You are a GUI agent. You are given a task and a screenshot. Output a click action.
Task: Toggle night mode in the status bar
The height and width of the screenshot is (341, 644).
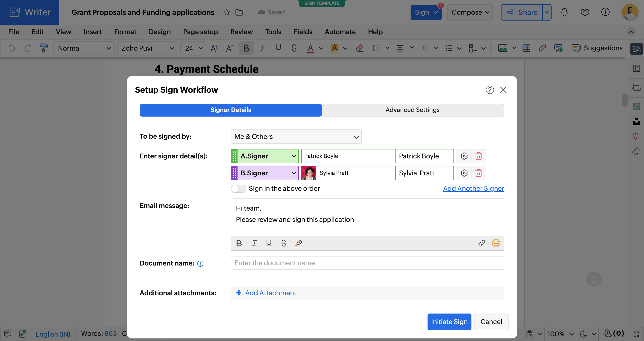[x=583, y=334]
